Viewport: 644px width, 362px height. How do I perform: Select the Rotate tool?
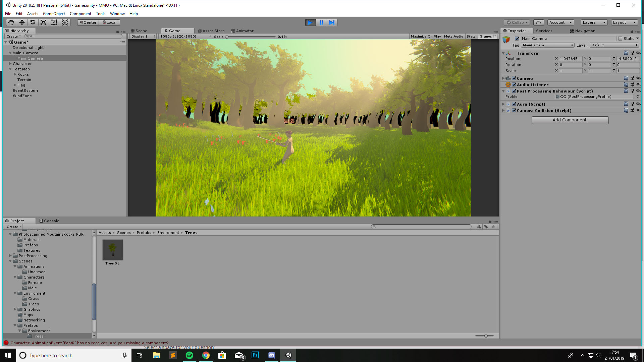[33, 22]
